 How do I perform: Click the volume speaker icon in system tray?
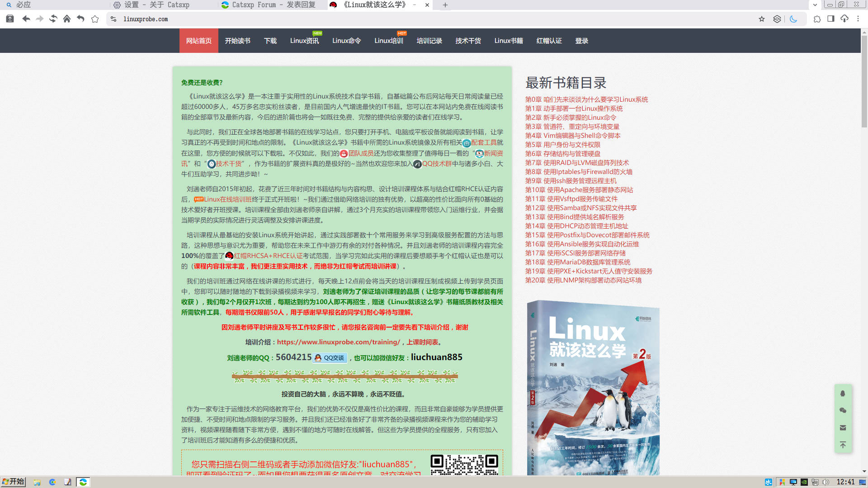826,482
